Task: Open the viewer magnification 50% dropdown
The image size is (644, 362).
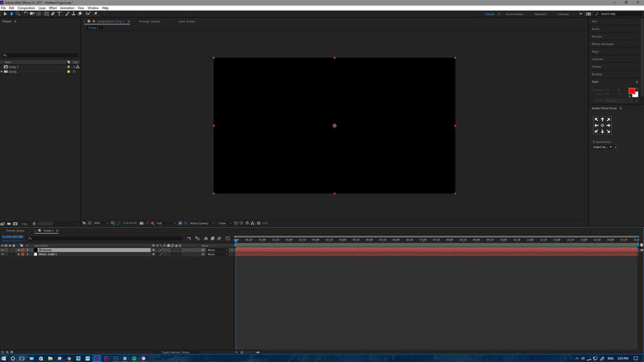Action: click(101, 223)
